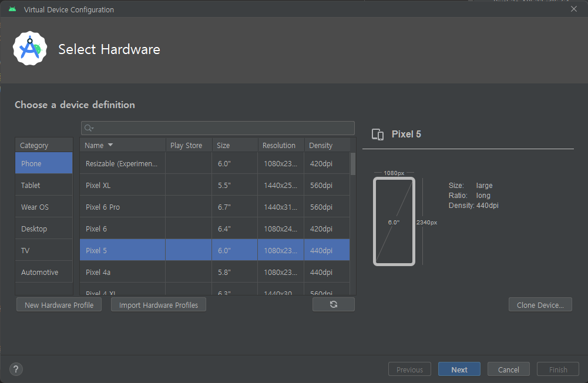Select the Tablet category
Image resolution: width=588 pixels, height=383 pixels.
click(44, 185)
